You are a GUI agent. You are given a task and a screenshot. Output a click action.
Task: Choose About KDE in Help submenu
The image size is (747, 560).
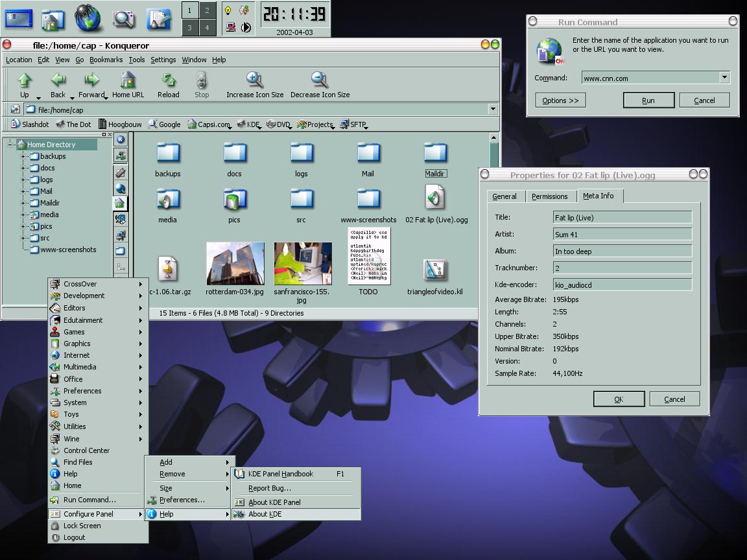point(265,514)
